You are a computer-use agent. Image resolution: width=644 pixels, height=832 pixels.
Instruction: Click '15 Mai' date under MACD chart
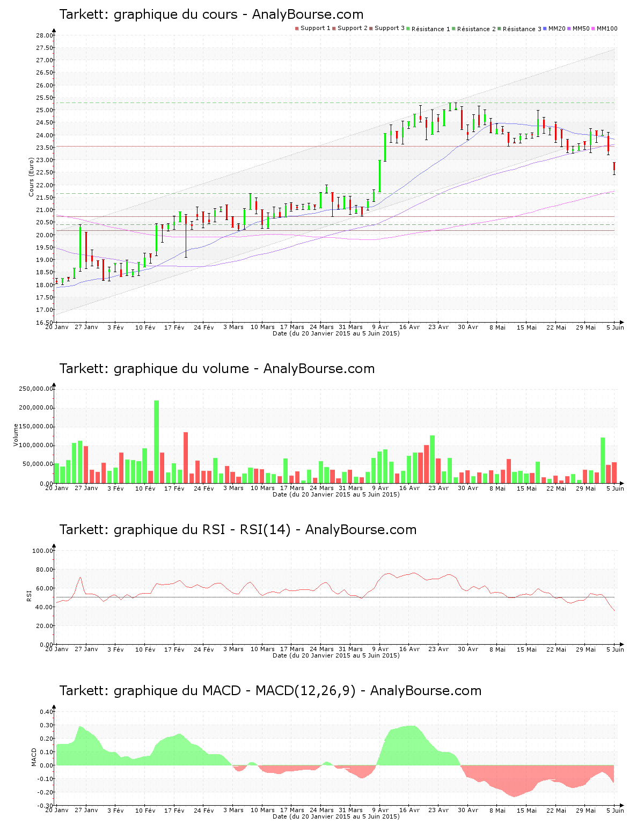pyautogui.click(x=526, y=810)
